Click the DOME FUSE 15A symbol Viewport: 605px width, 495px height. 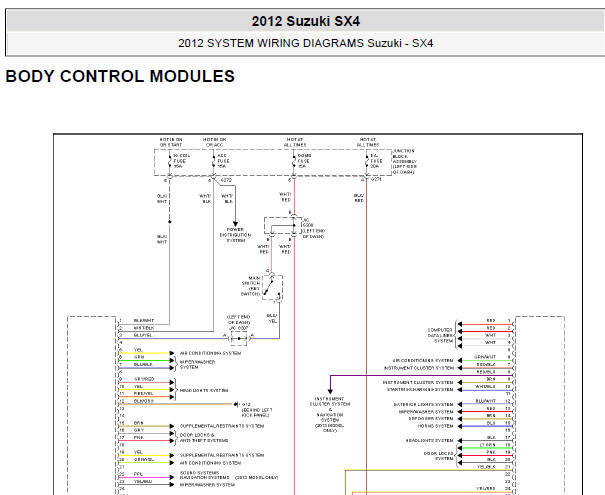coord(294,161)
